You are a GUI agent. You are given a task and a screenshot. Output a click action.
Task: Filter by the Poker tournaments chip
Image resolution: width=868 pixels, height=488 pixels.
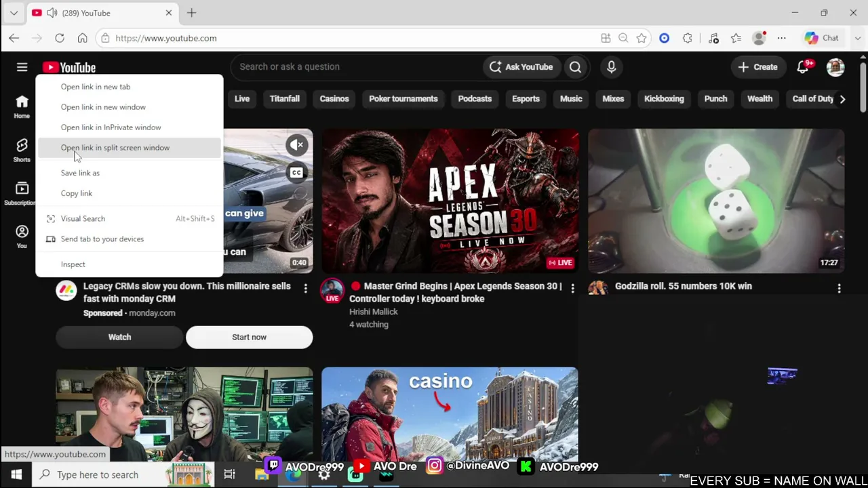(x=403, y=99)
